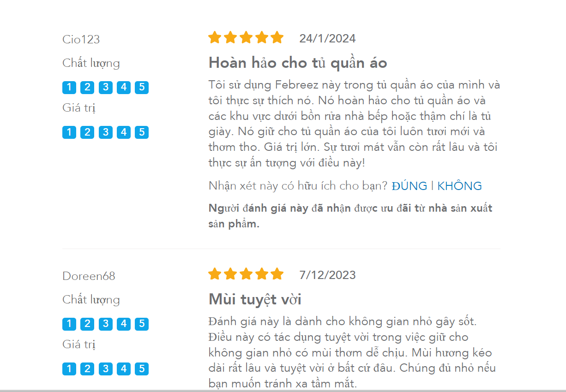Image resolution: width=566 pixels, height=392 pixels.
Task: Click the reviewer name Doreen68
Action: [89, 276]
